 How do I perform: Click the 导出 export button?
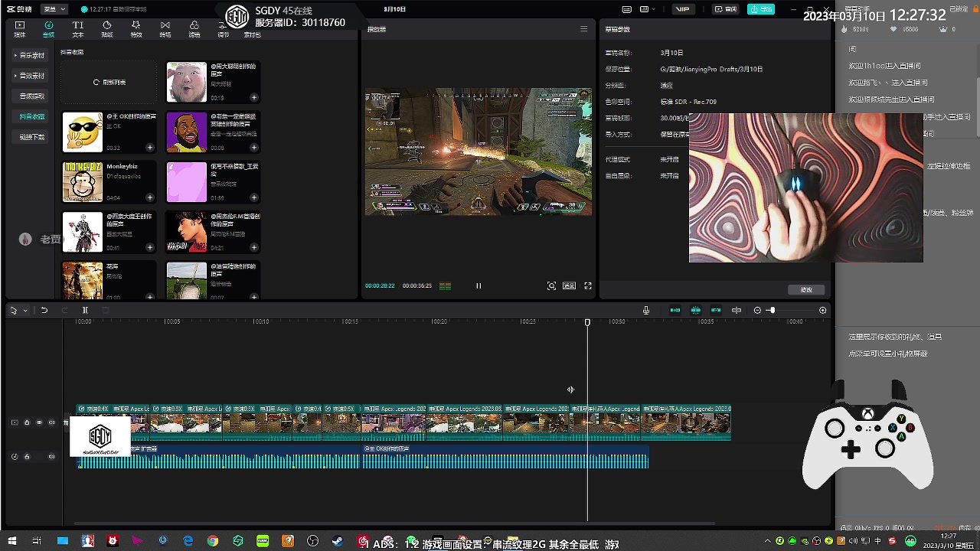pos(760,9)
